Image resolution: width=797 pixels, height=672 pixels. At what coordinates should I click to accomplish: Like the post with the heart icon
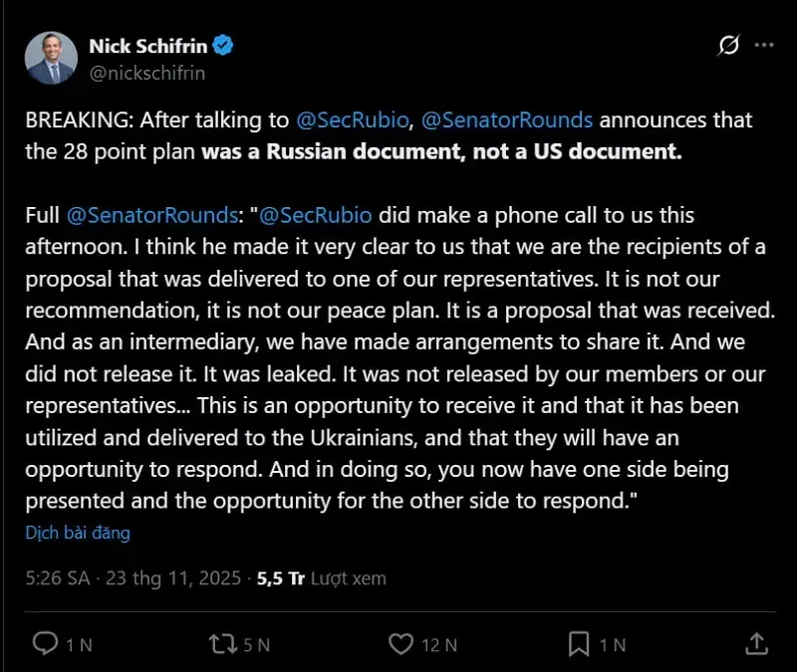click(x=401, y=643)
